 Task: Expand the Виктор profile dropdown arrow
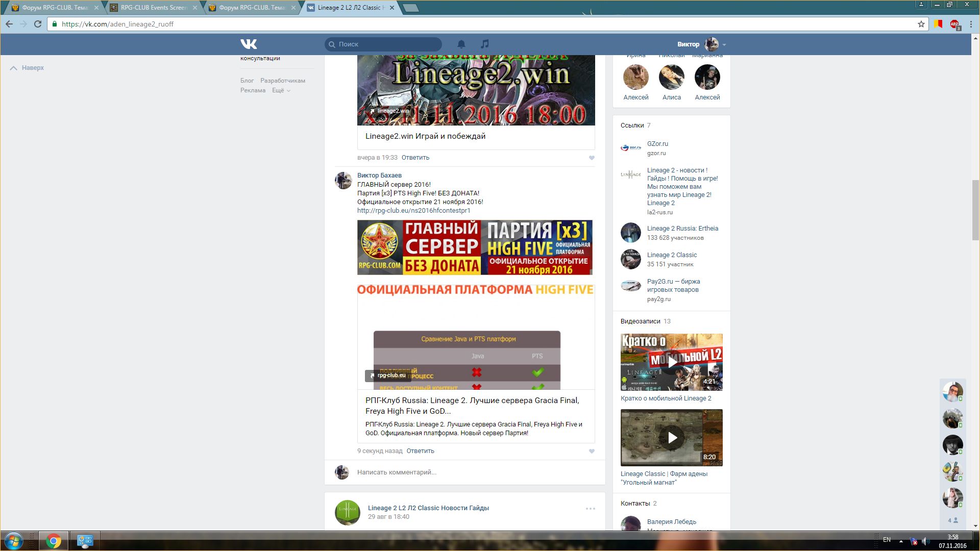[724, 45]
